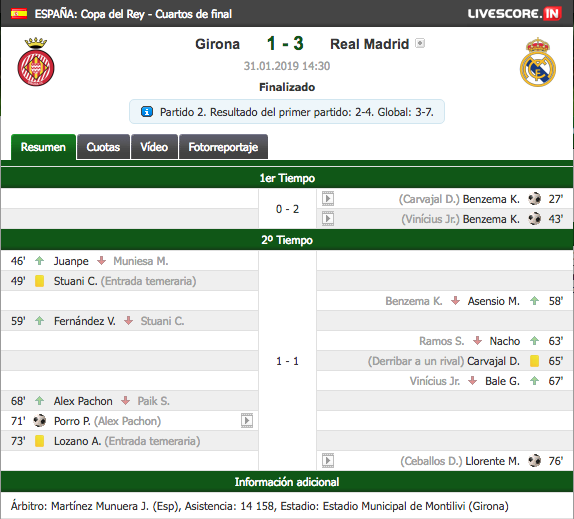Click the Copa del Rey competition header

pos(133,14)
